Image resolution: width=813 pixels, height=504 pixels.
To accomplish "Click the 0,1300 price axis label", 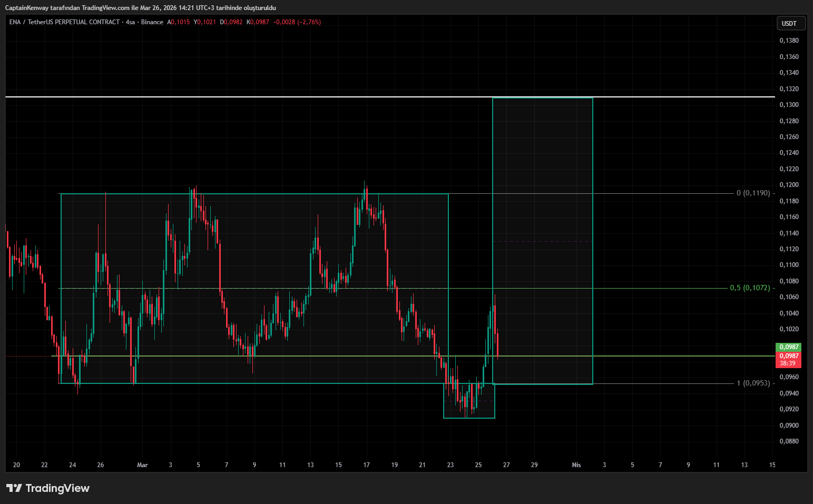I will click(x=789, y=105).
